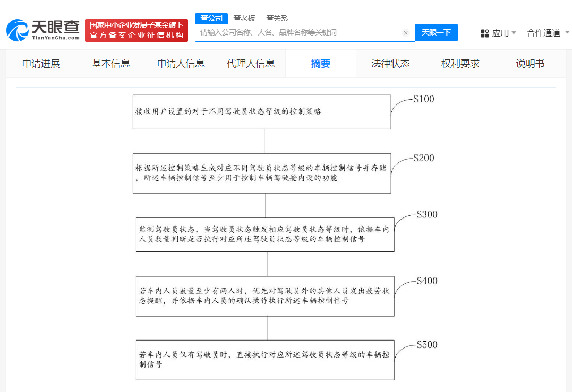This screenshot has width=572, height=392.
Task: Clear the search box with the × icon
Action: [x=406, y=32]
